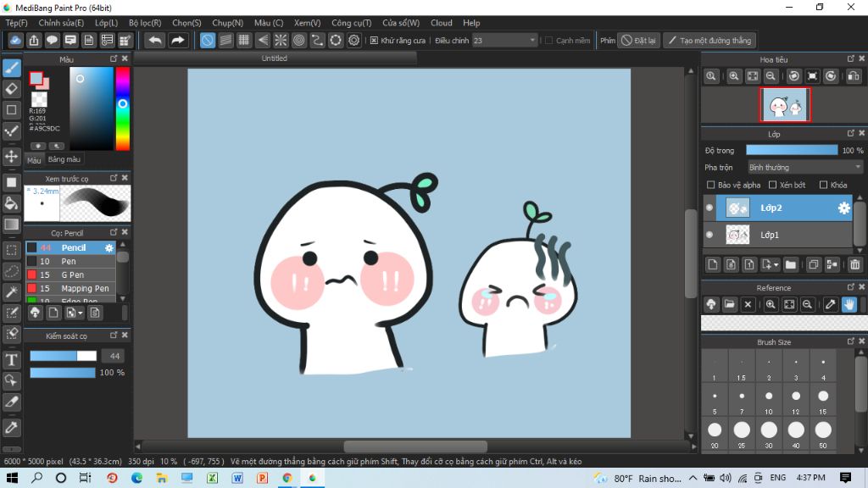Open the brush options dropdown below brush list

point(81,313)
